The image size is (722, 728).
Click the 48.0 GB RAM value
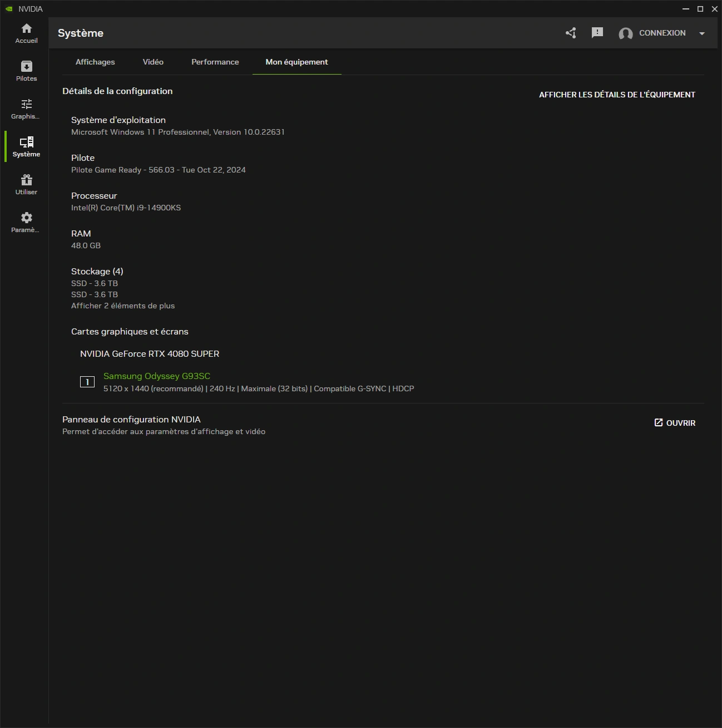point(86,245)
